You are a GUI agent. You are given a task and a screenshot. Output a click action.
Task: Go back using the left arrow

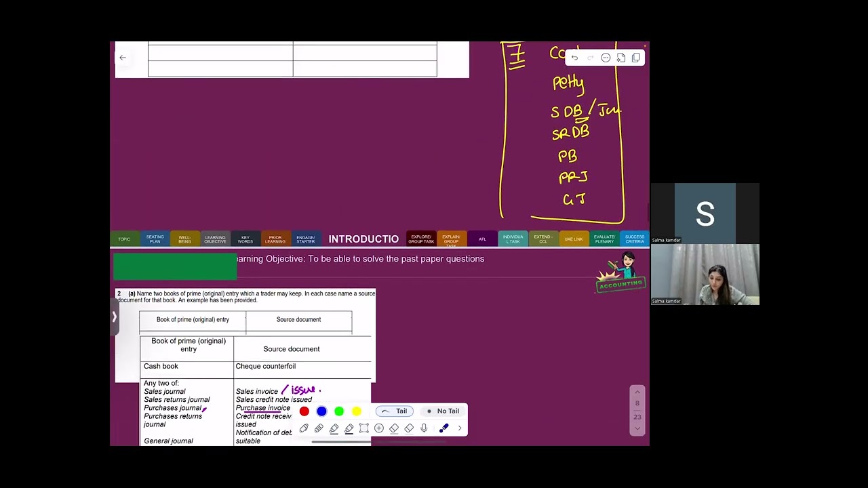point(123,58)
